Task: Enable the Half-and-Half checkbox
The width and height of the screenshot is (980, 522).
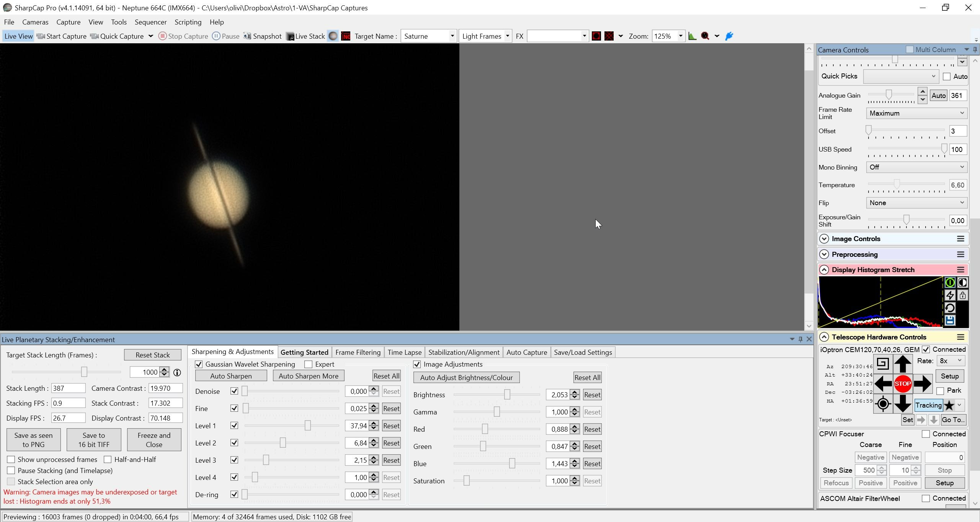Action: point(108,459)
